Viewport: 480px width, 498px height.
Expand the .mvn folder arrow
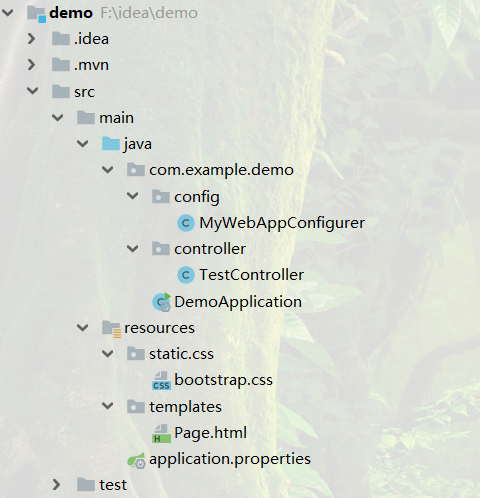32,65
